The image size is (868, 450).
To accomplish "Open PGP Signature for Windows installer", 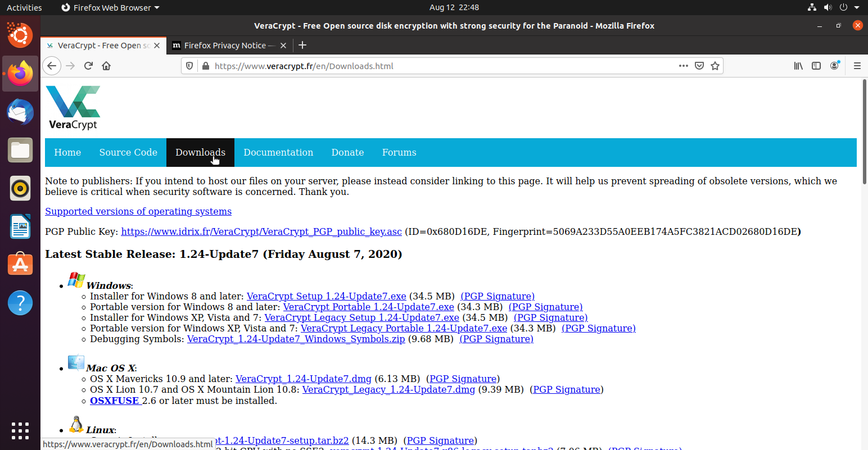I will click(498, 296).
